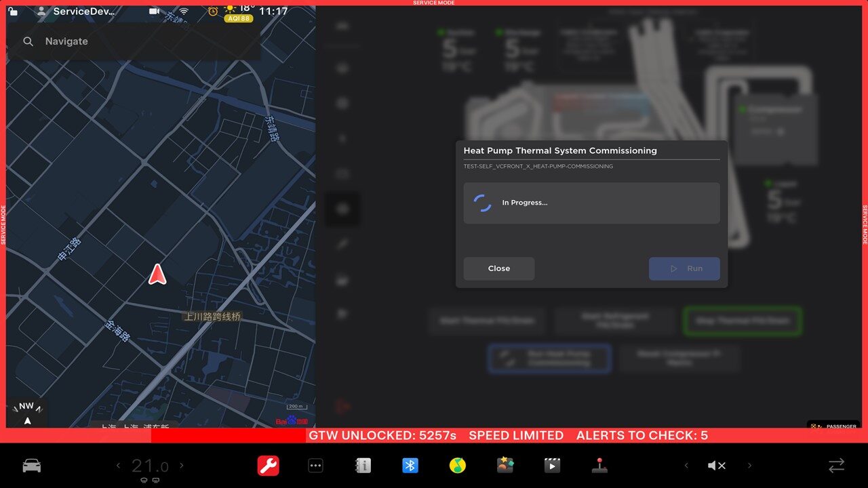Image resolution: width=868 pixels, height=488 pixels.
Task: Click the Close button in dialog
Action: (x=498, y=268)
